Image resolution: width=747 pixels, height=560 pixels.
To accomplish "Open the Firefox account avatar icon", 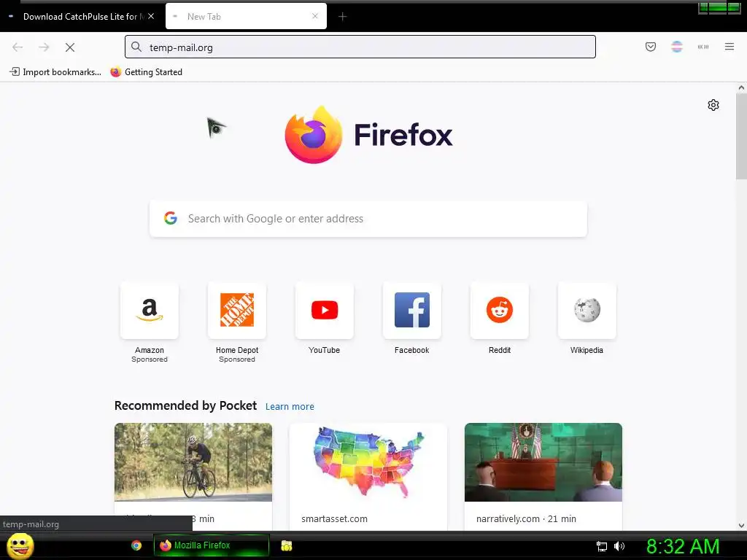I will coord(676,47).
